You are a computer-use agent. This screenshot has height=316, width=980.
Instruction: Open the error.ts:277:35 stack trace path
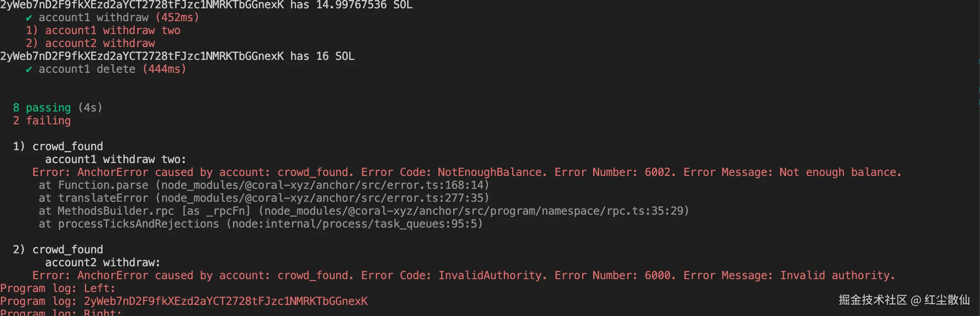coord(322,198)
